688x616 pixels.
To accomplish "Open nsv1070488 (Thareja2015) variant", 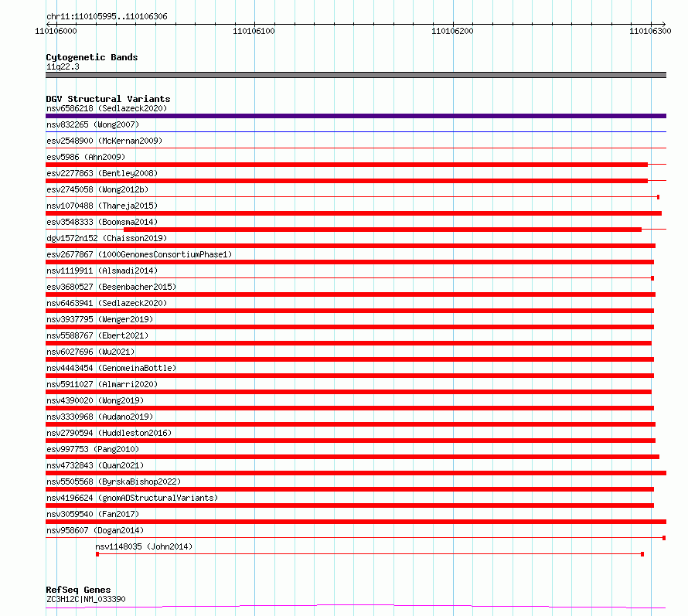I will coord(102,206).
